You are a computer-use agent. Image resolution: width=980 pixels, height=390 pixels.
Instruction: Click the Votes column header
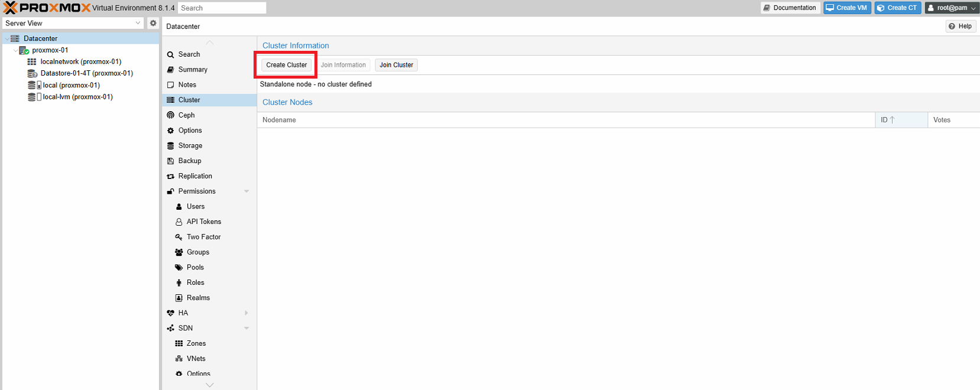click(x=953, y=120)
